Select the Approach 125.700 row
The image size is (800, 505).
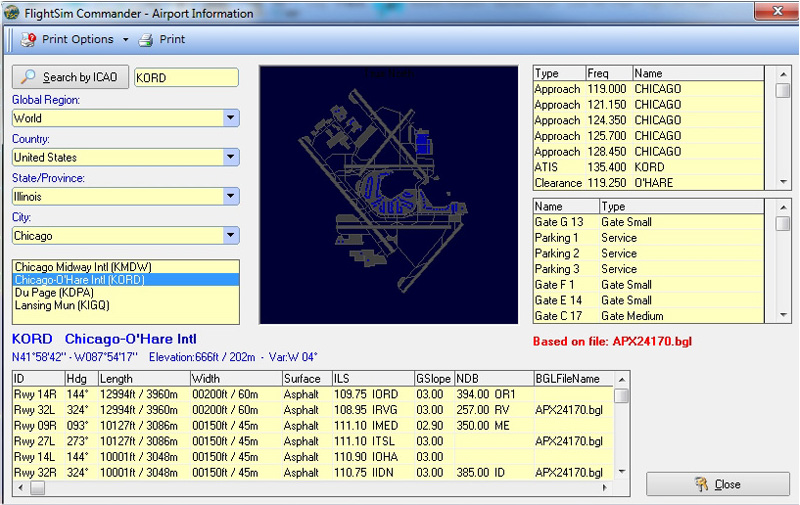[x=648, y=136]
